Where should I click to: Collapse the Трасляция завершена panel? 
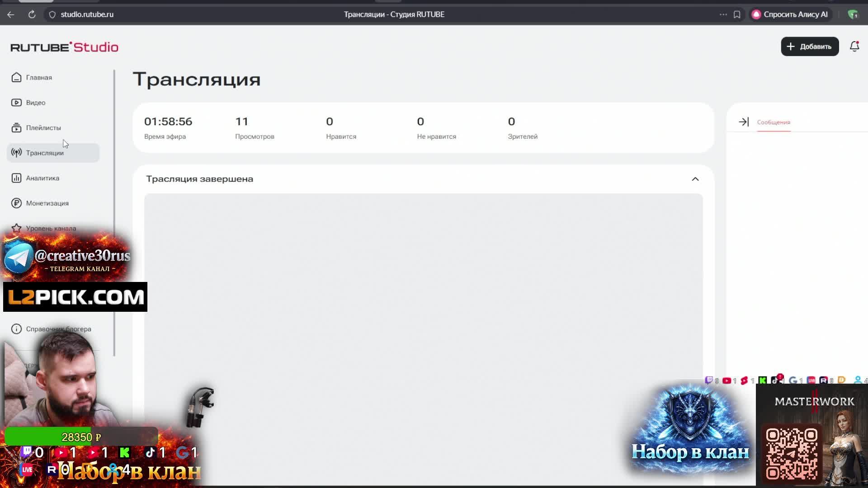pos(695,179)
